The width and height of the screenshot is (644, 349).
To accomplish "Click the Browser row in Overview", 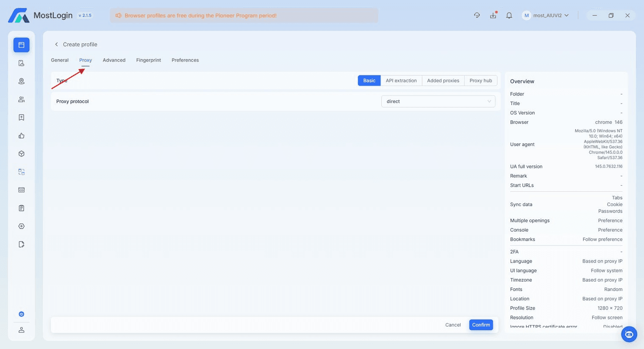I will tap(566, 122).
